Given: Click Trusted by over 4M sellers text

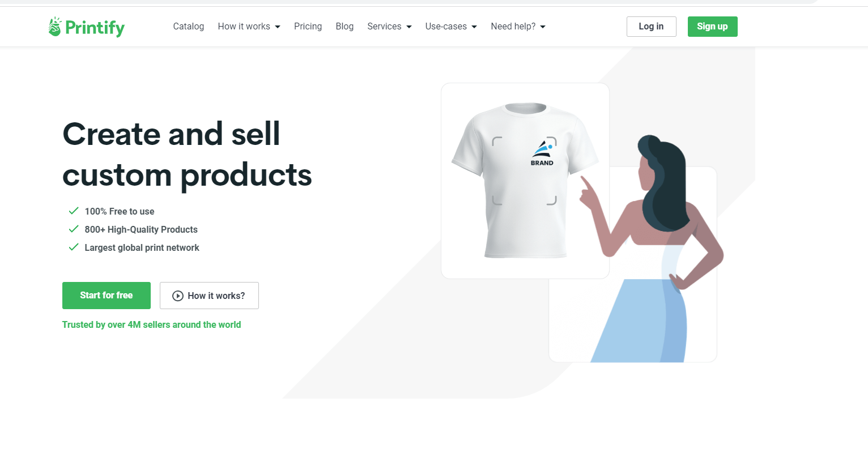Looking at the screenshot, I should click(x=151, y=324).
